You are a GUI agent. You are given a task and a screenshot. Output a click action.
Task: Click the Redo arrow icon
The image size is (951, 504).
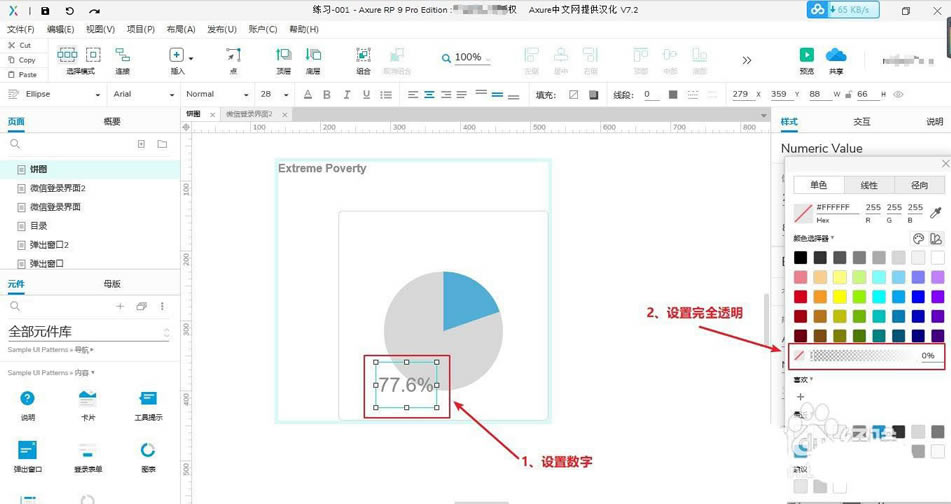coord(94,11)
